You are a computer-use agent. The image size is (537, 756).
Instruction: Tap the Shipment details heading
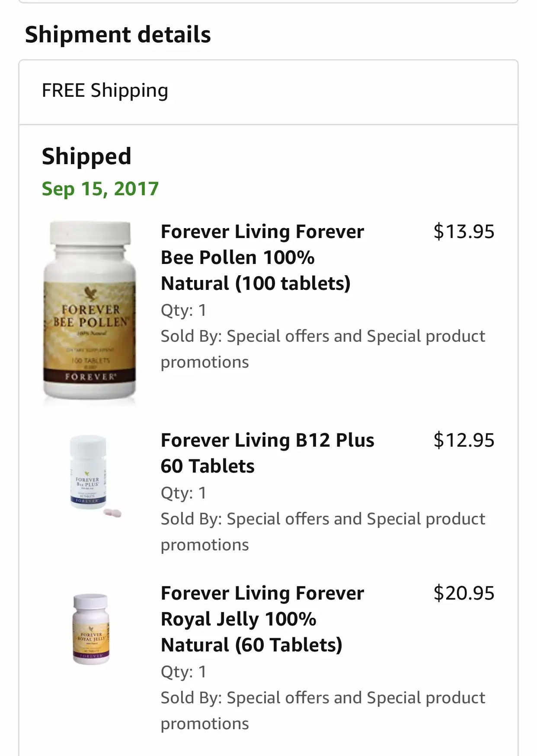118,35
